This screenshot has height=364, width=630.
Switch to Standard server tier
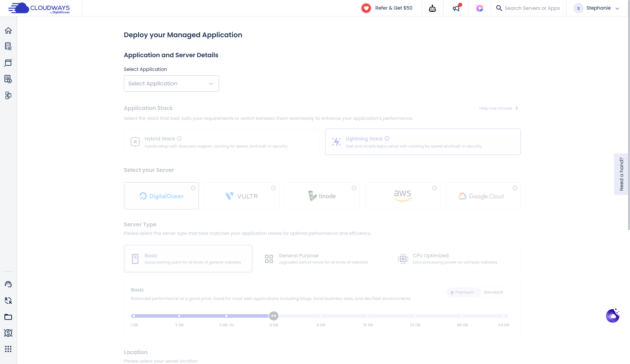click(x=493, y=292)
